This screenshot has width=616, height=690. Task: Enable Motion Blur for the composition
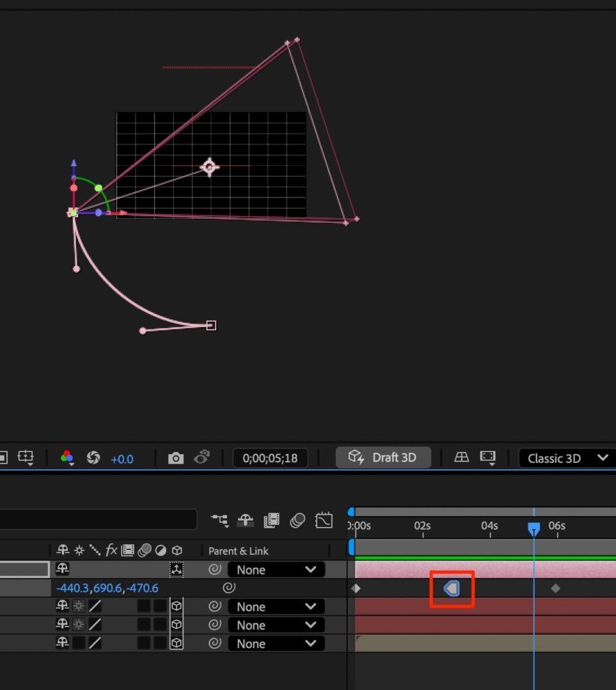click(x=297, y=520)
